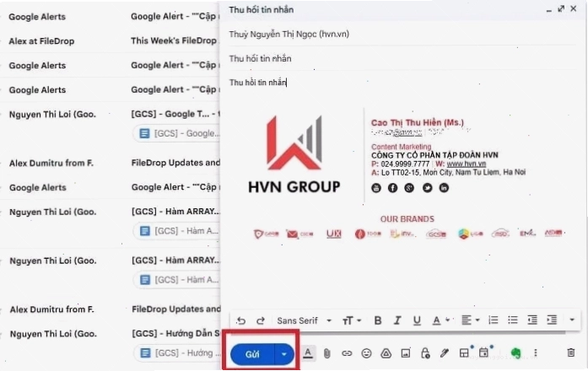Viewport: 588px width, 371px height.
Task: Insert signature with pen icon
Action: coord(445,353)
